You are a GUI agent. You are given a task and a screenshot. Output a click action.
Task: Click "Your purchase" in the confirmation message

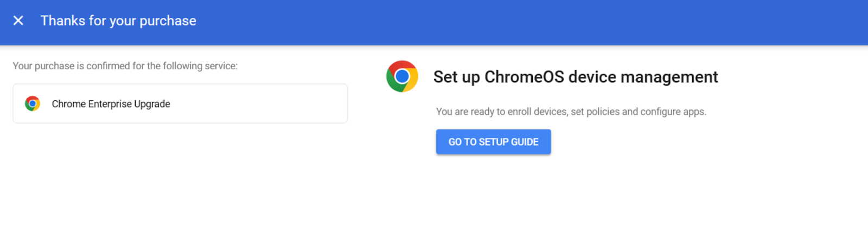pyautogui.click(x=43, y=66)
